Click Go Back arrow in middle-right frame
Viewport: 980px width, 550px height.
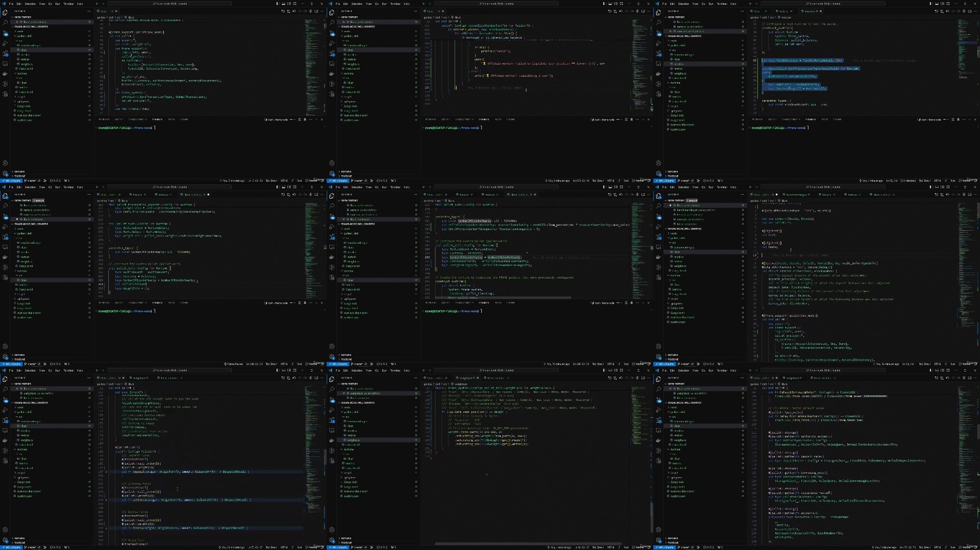751,187
